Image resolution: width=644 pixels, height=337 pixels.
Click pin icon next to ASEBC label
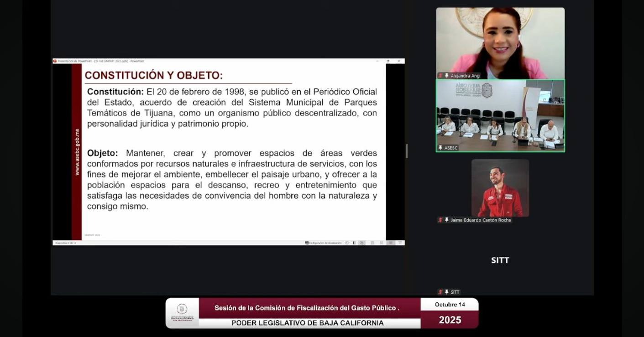440,148
